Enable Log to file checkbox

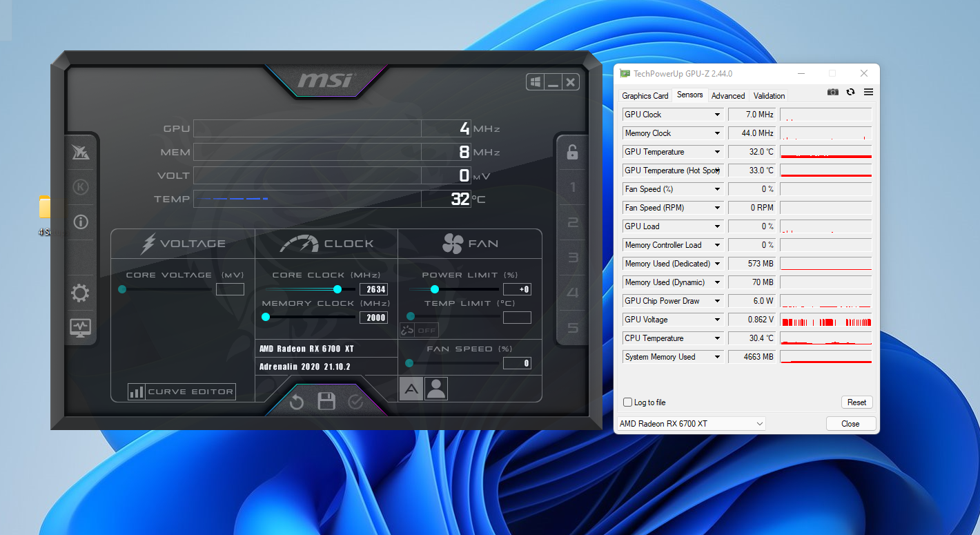pos(627,402)
